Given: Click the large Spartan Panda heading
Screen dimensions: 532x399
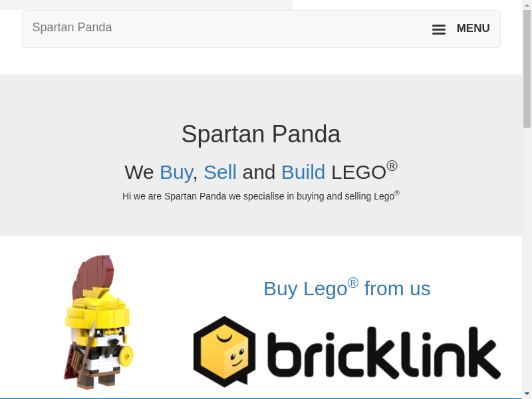Looking at the screenshot, I should [261, 134].
